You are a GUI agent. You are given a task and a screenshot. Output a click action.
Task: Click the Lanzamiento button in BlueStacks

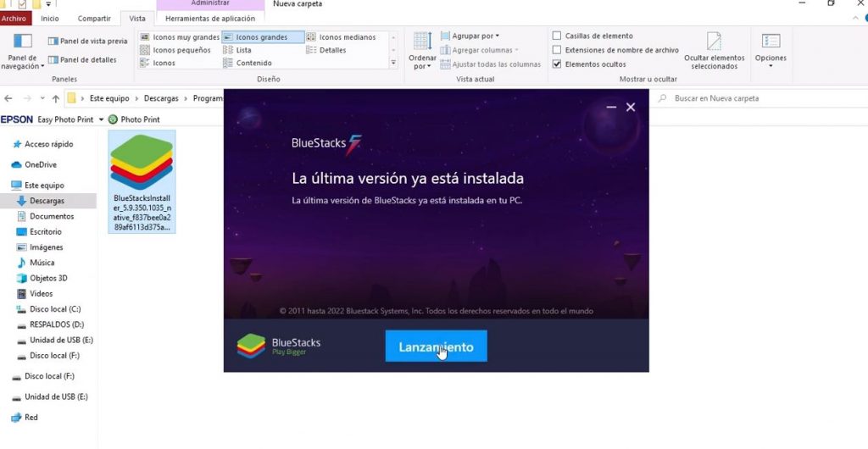point(436,346)
